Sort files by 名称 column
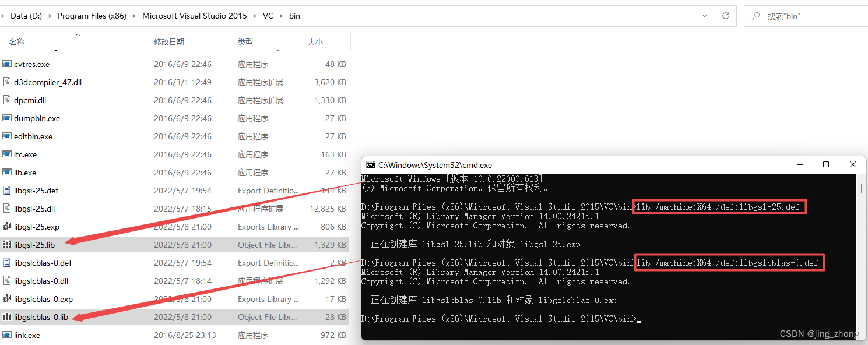 coord(17,42)
